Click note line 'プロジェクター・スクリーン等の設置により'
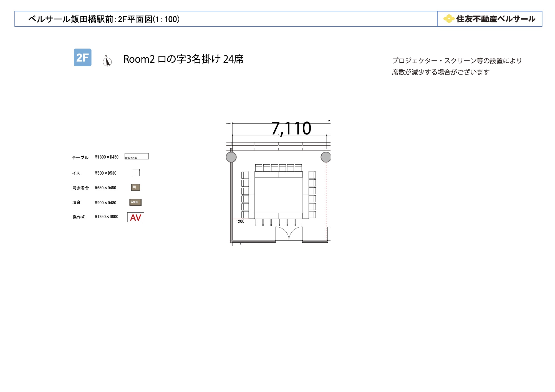555x392 pixels. pos(457,60)
